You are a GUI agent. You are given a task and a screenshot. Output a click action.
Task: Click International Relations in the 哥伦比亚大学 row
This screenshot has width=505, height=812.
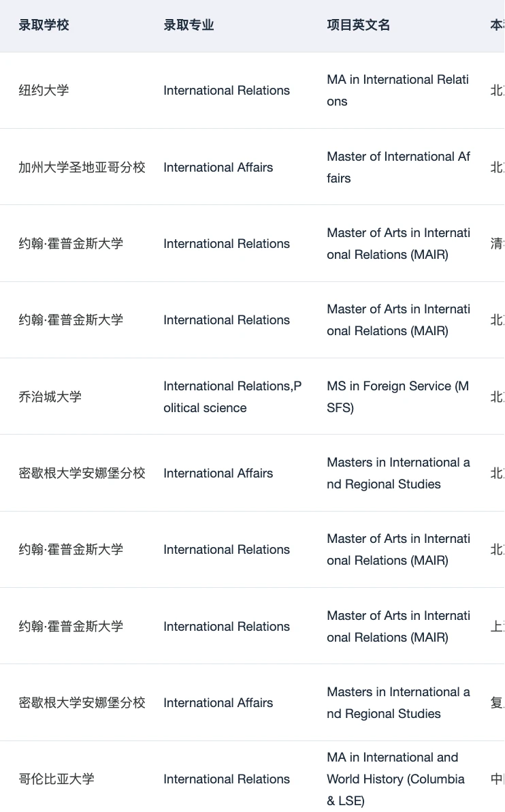tap(227, 779)
